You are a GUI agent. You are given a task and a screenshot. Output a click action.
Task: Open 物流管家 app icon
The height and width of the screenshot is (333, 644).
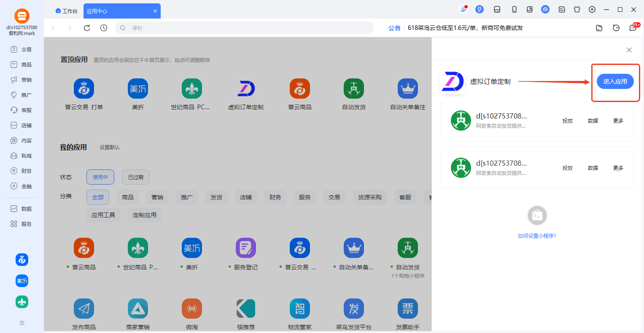coord(300,309)
